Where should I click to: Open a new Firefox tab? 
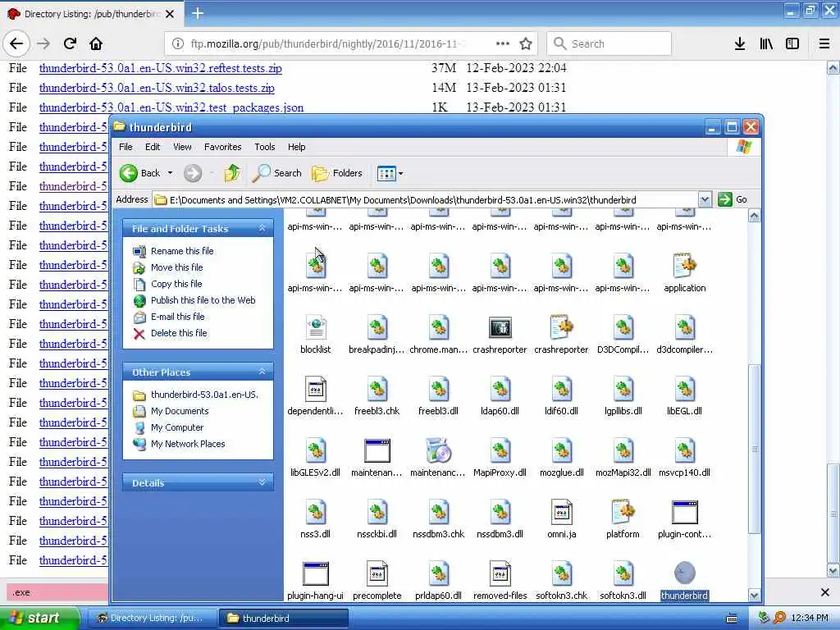pyautogui.click(x=197, y=13)
